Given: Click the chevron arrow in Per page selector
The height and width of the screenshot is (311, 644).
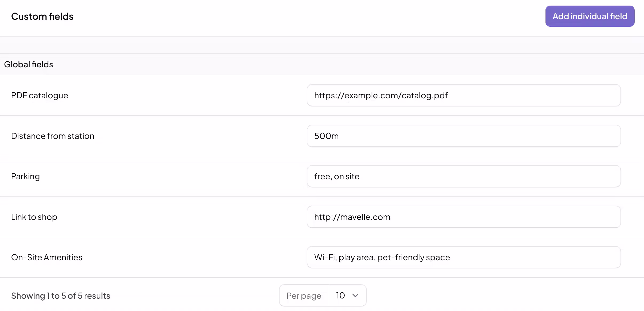Looking at the screenshot, I should click(355, 296).
